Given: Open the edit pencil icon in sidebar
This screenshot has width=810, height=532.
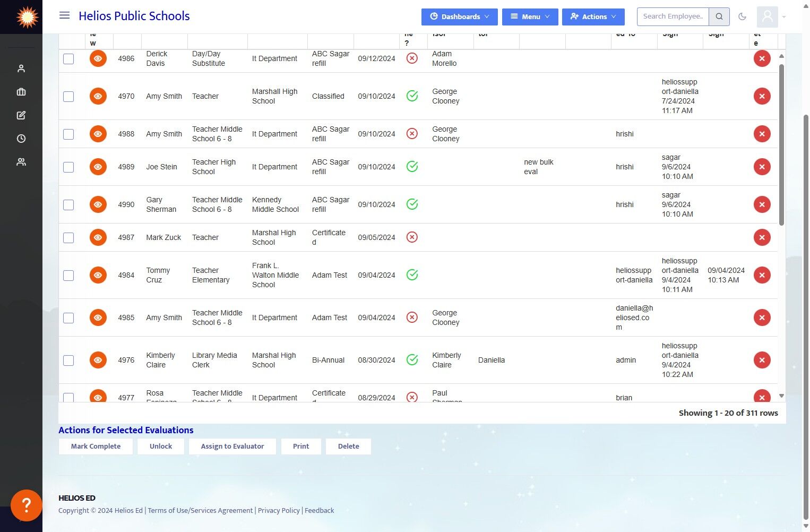Looking at the screenshot, I should click(21, 115).
